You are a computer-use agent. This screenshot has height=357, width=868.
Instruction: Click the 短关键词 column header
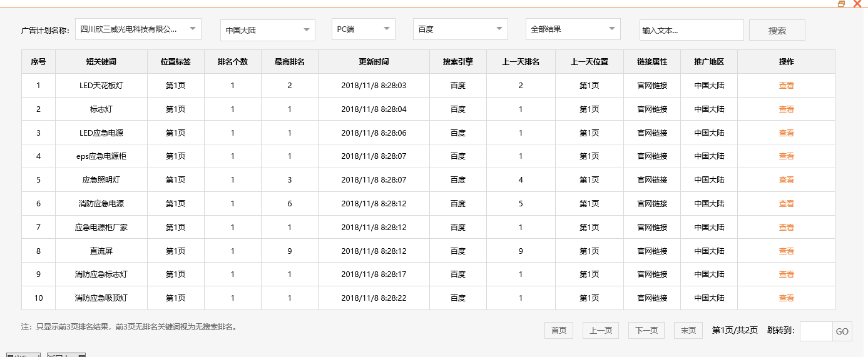(x=101, y=62)
